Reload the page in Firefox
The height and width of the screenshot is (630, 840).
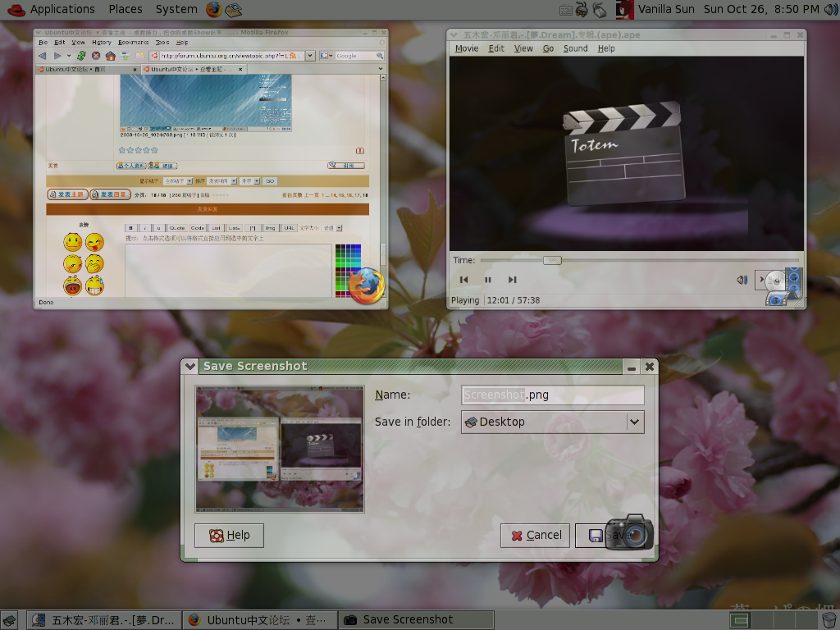(81, 56)
